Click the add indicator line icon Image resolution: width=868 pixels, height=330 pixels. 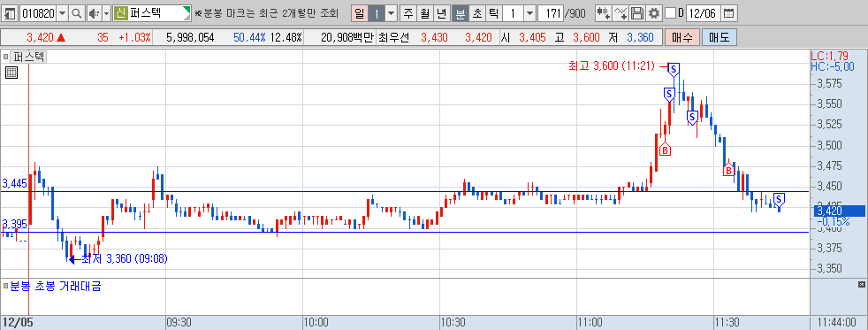click(x=621, y=12)
